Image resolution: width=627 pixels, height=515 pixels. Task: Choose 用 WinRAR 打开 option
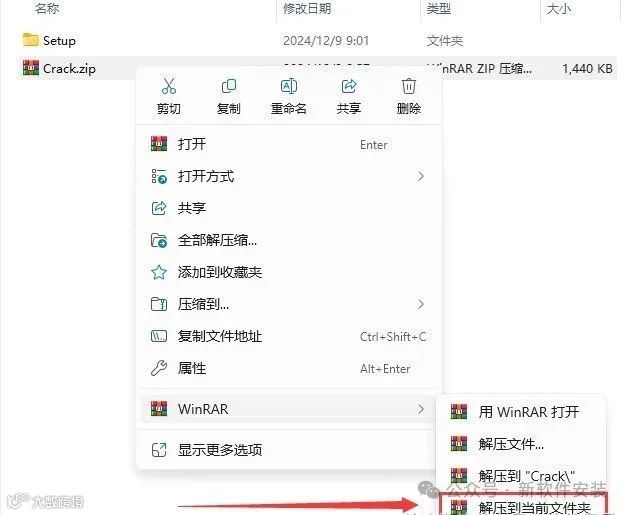(x=521, y=412)
